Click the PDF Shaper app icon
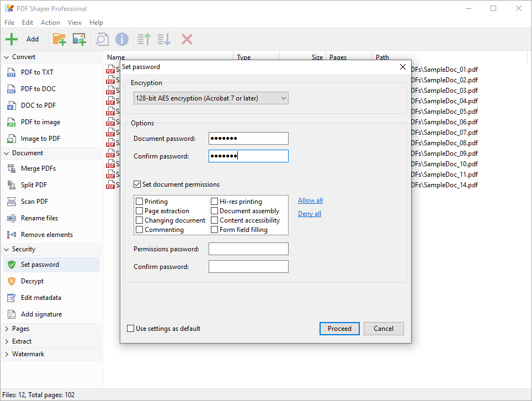Viewport: 532px width, 401px height. [9, 8]
